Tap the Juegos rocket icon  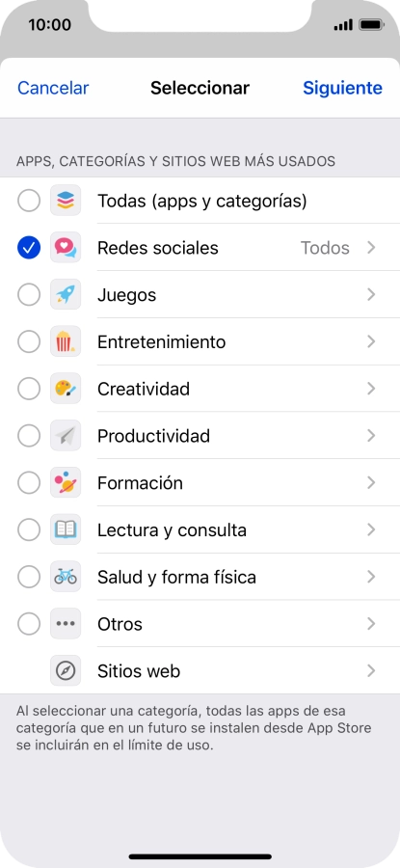66,294
